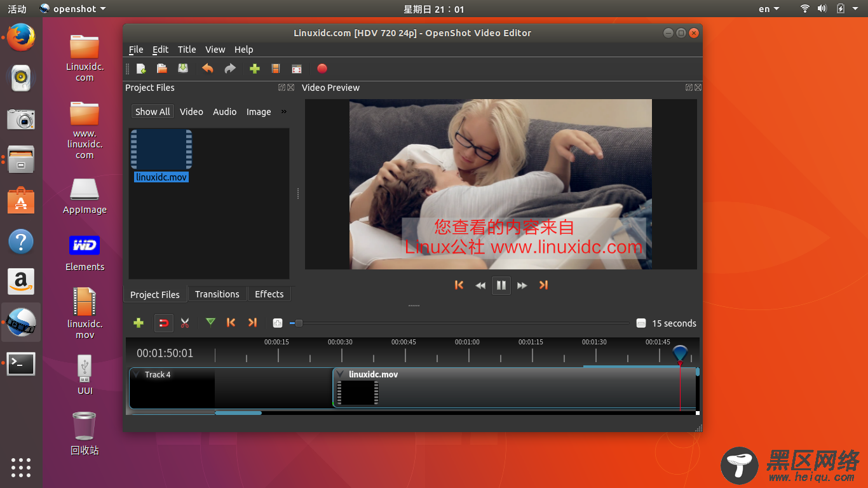Open linuxidc.mov clip menu arrow
868x488 pixels.
pyautogui.click(x=340, y=374)
